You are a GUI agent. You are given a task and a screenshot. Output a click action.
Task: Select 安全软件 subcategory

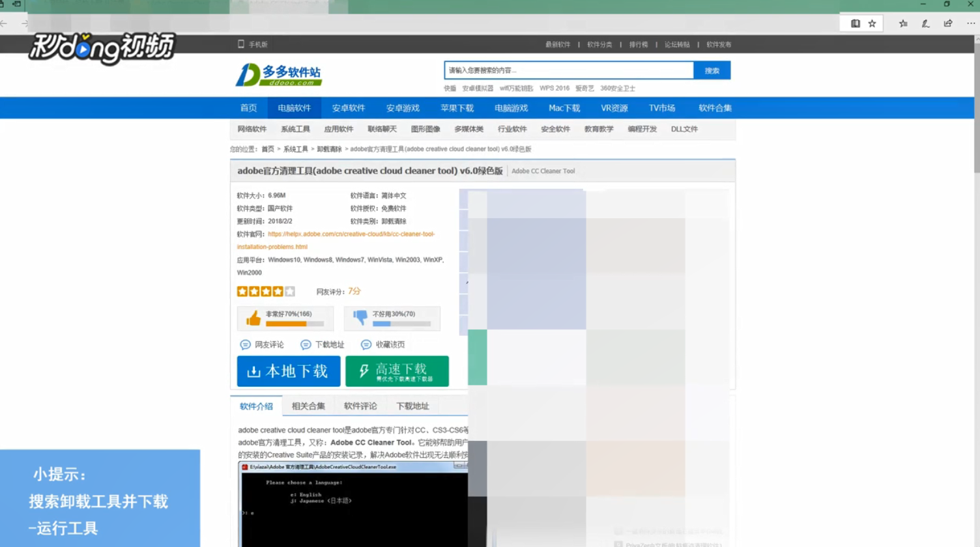click(x=556, y=129)
